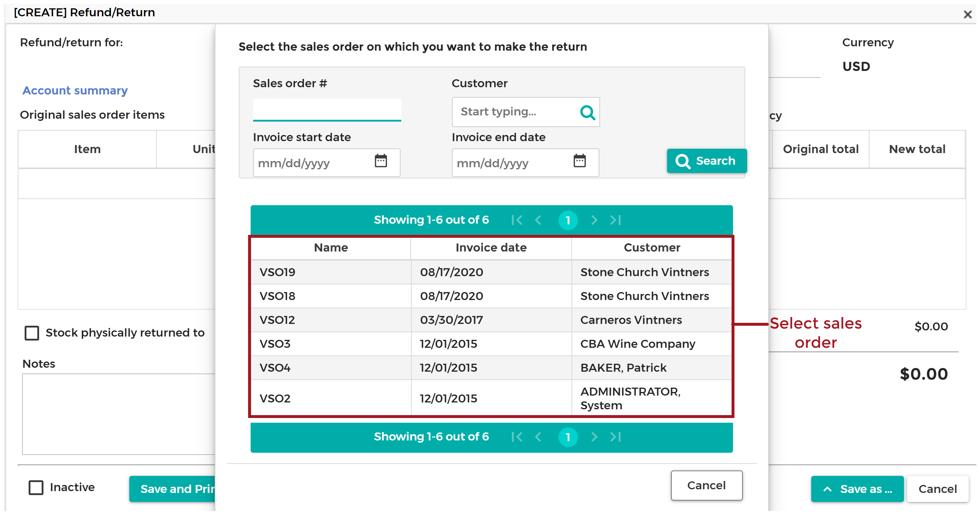The height and width of the screenshot is (515, 980).
Task: Click the Original total column header
Action: (821, 149)
